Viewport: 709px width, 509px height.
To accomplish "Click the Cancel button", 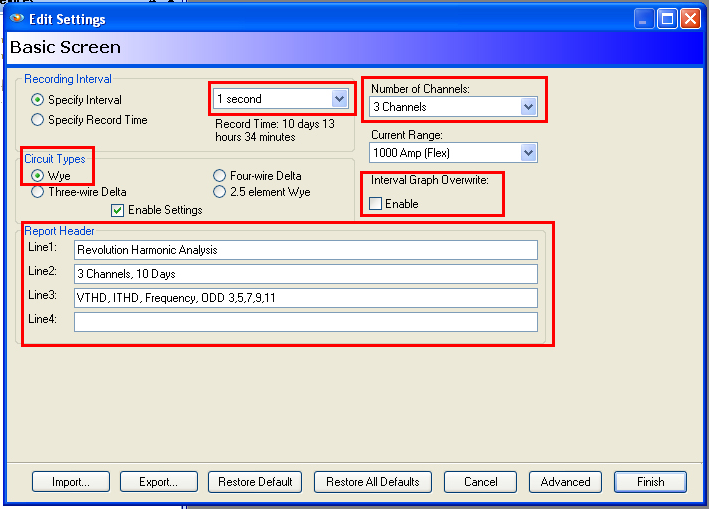I will (480, 482).
